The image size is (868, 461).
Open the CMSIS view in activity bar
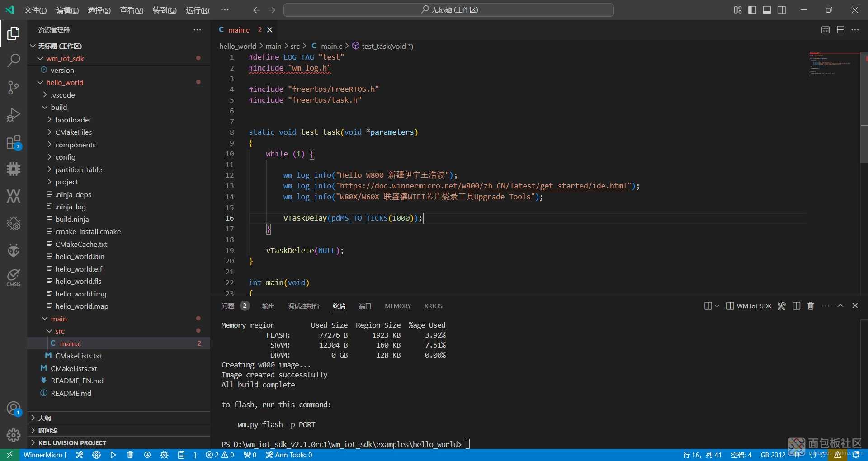coord(14,277)
